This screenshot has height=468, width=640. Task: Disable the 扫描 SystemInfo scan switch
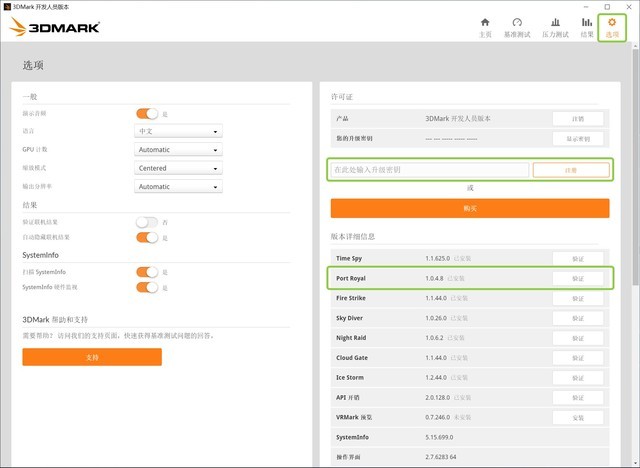147,272
